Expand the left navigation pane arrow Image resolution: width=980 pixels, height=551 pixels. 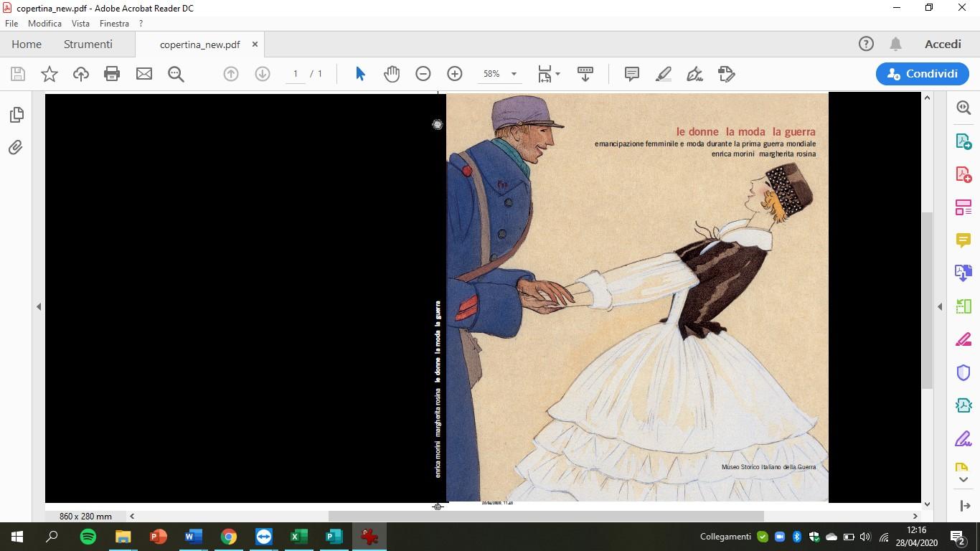pyautogui.click(x=39, y=306)
